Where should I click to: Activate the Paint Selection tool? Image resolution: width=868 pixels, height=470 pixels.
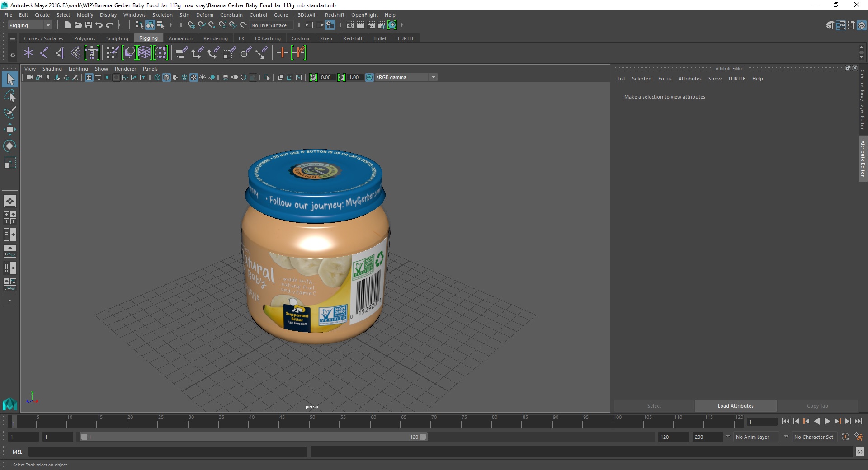pyautogui.click(x=9, y=113)
